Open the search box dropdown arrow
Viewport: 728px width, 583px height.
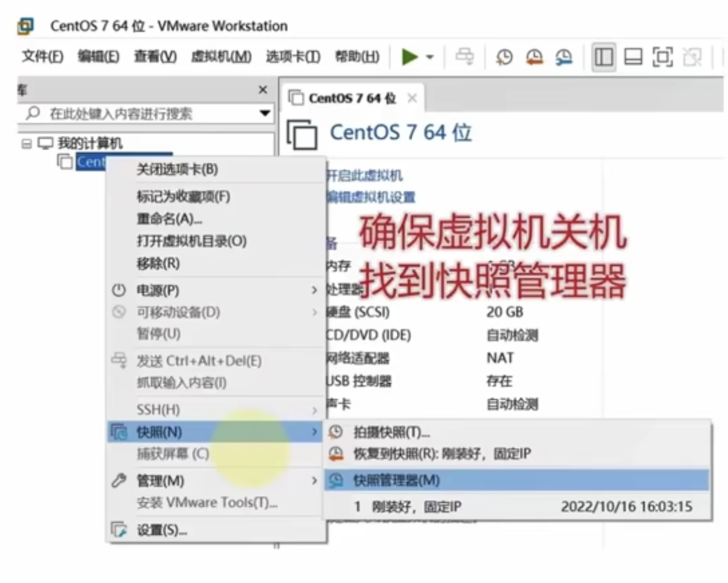pos(265,114)
